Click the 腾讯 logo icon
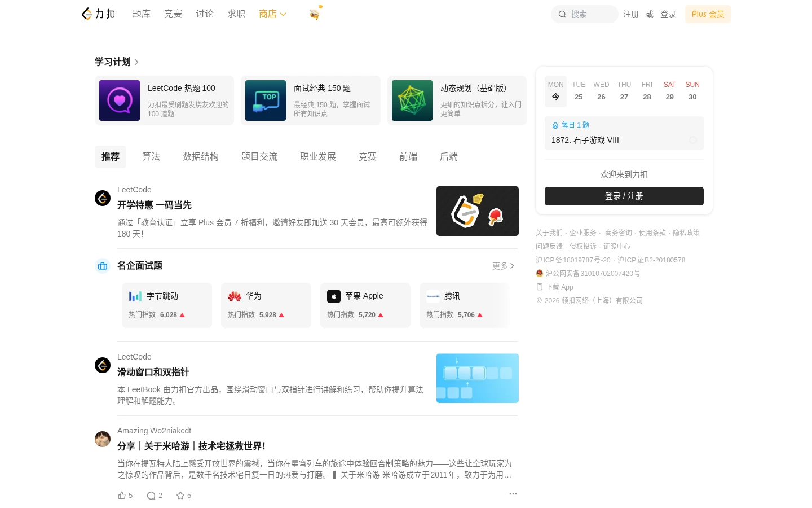812x508 pixels. click(433, 296)
